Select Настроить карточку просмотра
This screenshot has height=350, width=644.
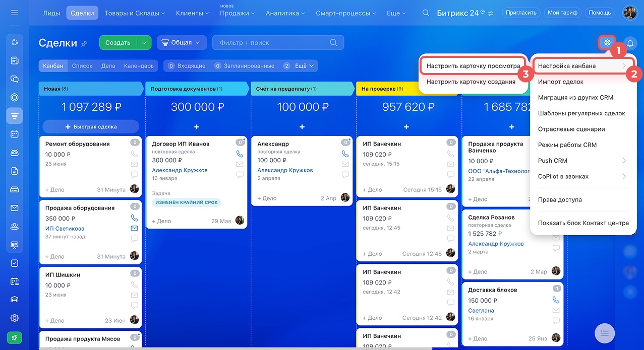point(473,66)
